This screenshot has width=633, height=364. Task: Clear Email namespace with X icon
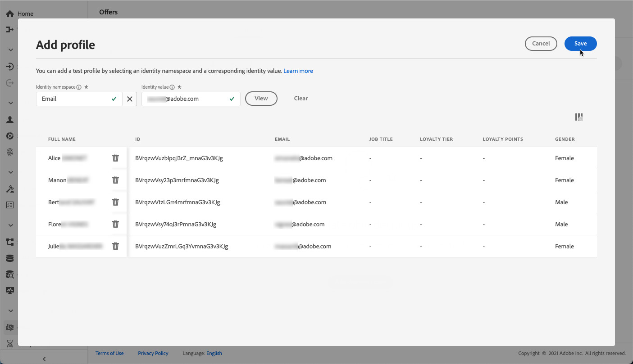coord(129,99)
